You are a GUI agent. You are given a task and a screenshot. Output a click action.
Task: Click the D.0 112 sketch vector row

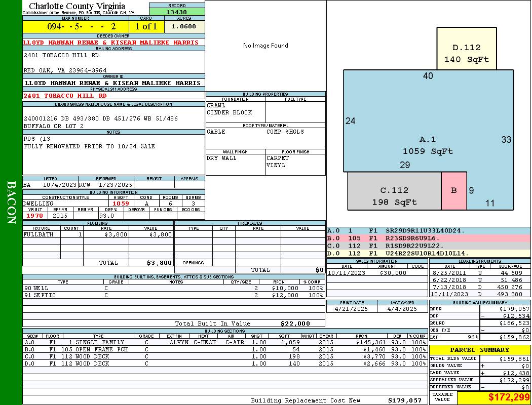429,254
